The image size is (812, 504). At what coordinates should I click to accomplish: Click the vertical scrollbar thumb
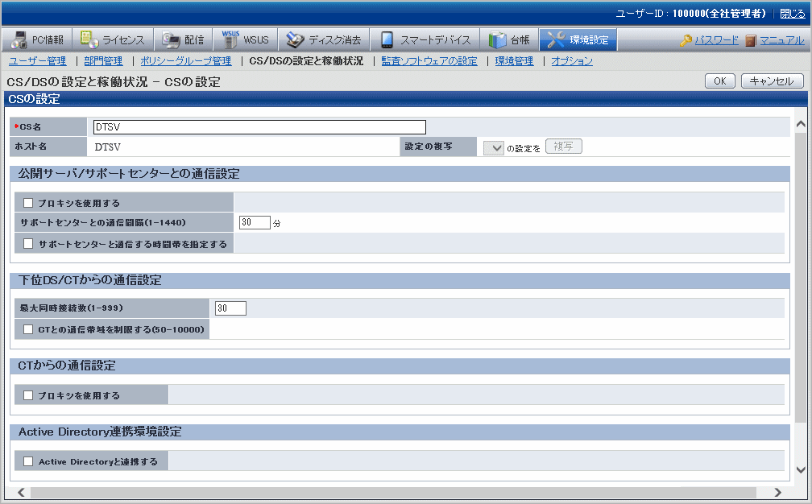[x=801, y=275]
